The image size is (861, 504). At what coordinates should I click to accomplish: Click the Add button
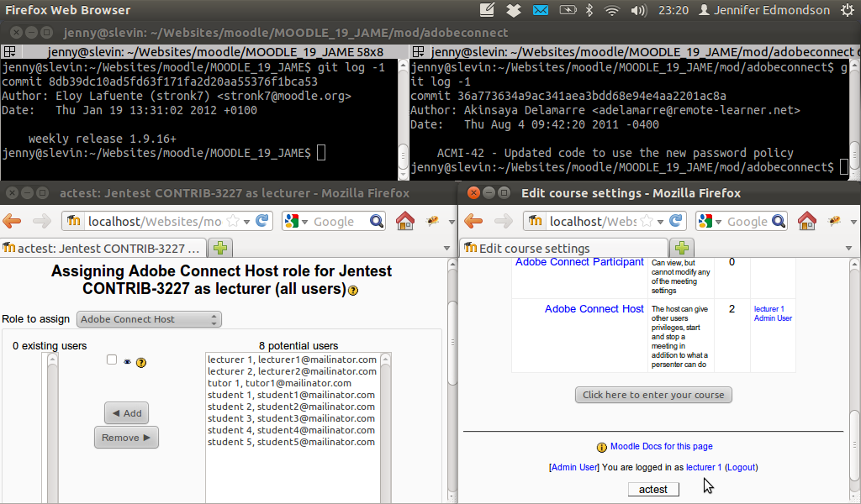[x=126, y=413]
